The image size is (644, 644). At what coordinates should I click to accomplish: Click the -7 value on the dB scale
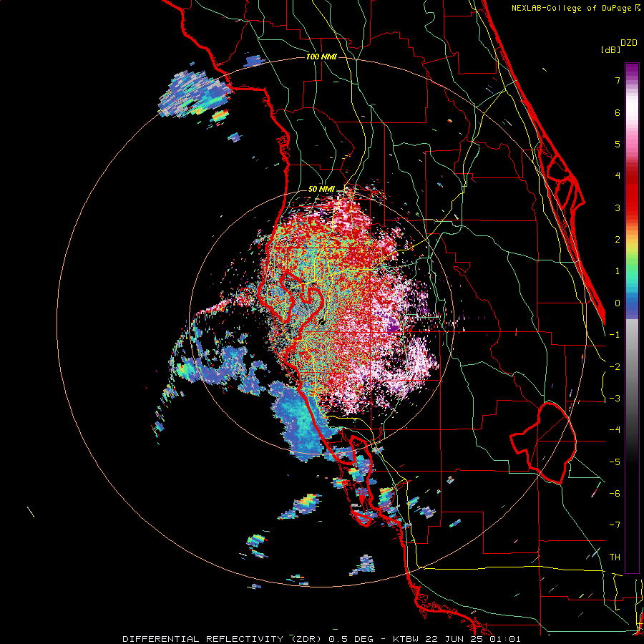tap(615, 525)
